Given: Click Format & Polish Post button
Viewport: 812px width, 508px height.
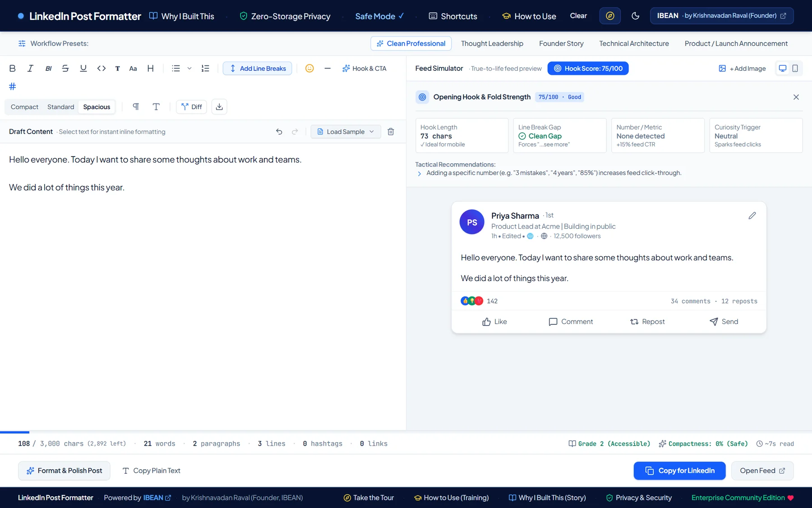Looking at the screenshot, I should [x=64, y=471].
